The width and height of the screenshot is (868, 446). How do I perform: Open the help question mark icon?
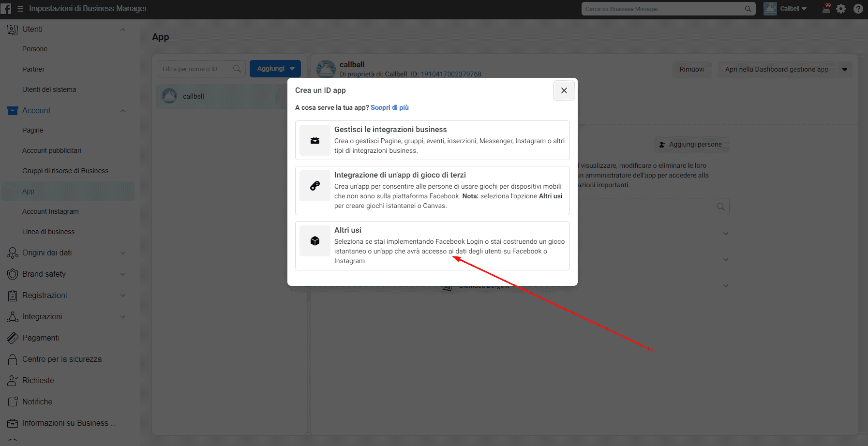tap(858, 9)
